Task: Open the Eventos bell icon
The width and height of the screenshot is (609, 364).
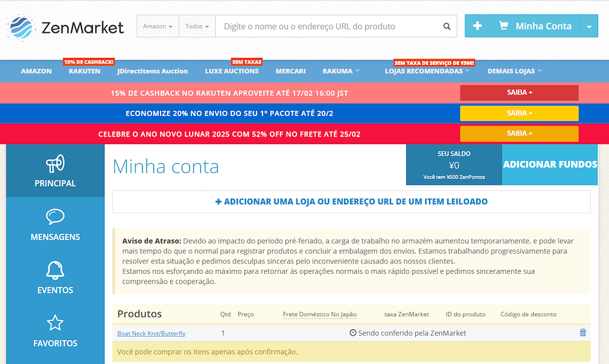Action: [55, 271]
